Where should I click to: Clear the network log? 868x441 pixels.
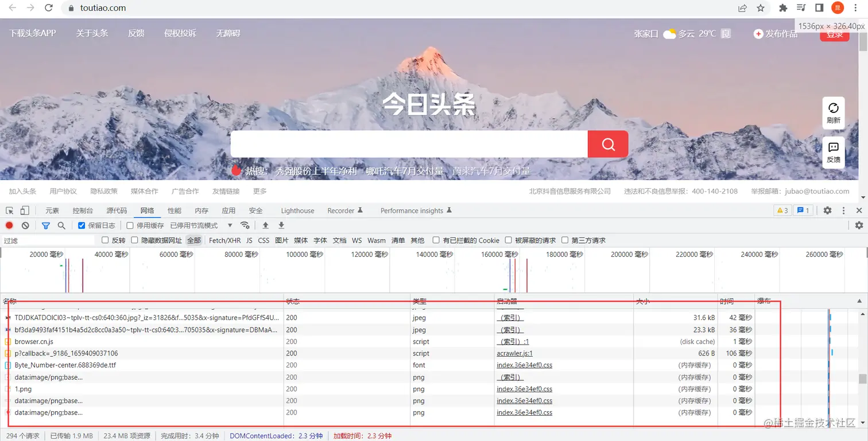click(25, 225)
